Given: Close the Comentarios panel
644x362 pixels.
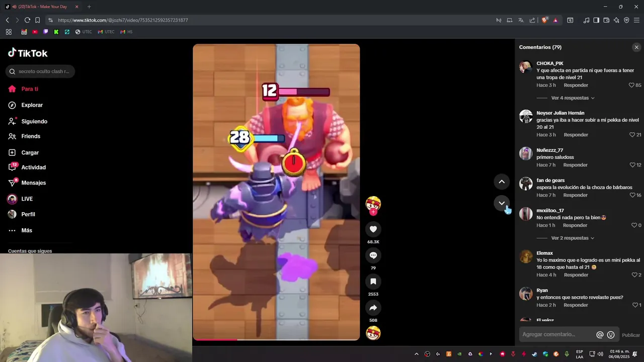Looking at the screenshot, I should coord(636,47).
